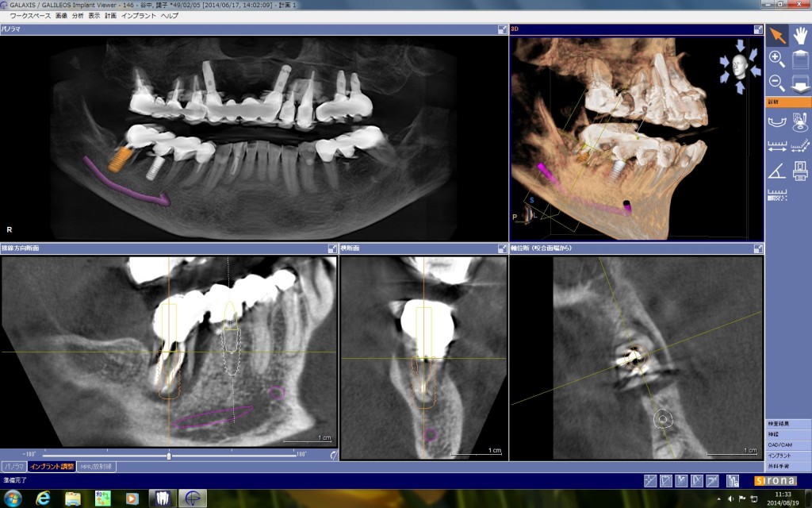Activate the zoom in magnifier
Image resolution: width=812 pixels, height=508 pixels.
point(777,59)
